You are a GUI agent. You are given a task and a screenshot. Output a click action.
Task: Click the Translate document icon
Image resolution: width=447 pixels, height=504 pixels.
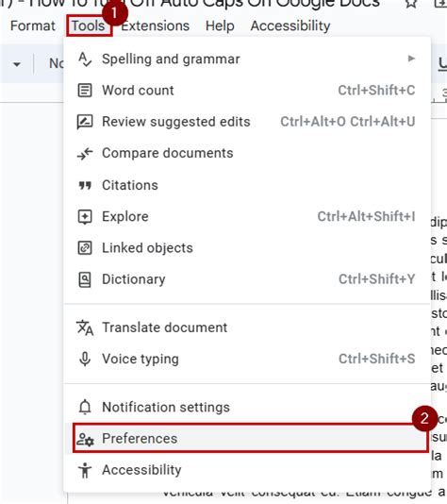85,328
